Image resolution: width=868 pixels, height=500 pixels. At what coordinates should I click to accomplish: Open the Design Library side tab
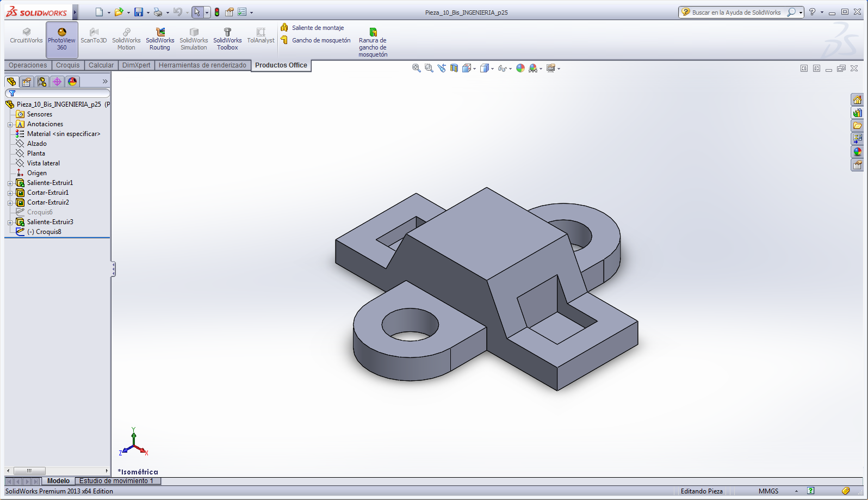pyautogui.click(x=857, y=113)
